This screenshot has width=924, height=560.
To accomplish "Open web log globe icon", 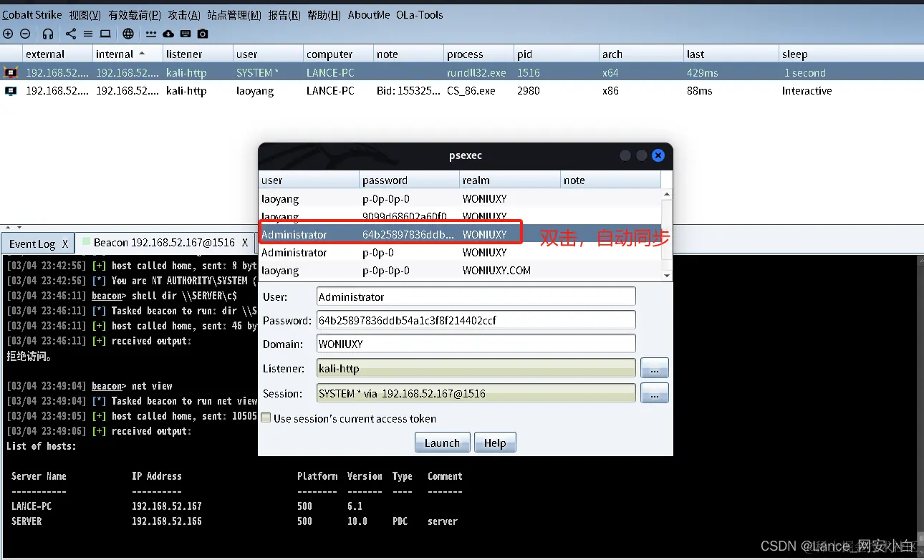I will pos(128,34).
